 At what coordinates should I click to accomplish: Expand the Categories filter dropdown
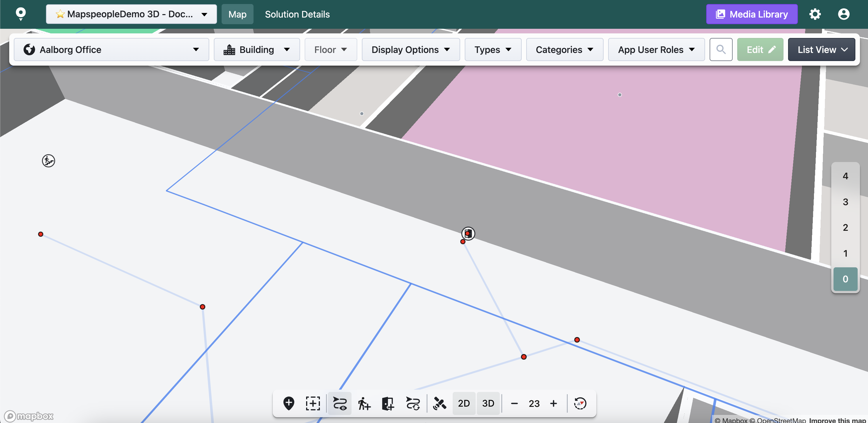point(564,49)
